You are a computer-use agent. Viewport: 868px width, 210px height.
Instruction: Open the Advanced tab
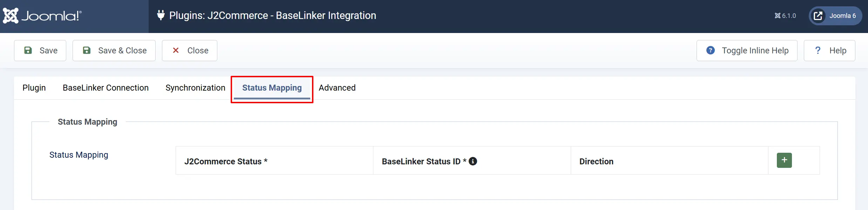point(337,88)
